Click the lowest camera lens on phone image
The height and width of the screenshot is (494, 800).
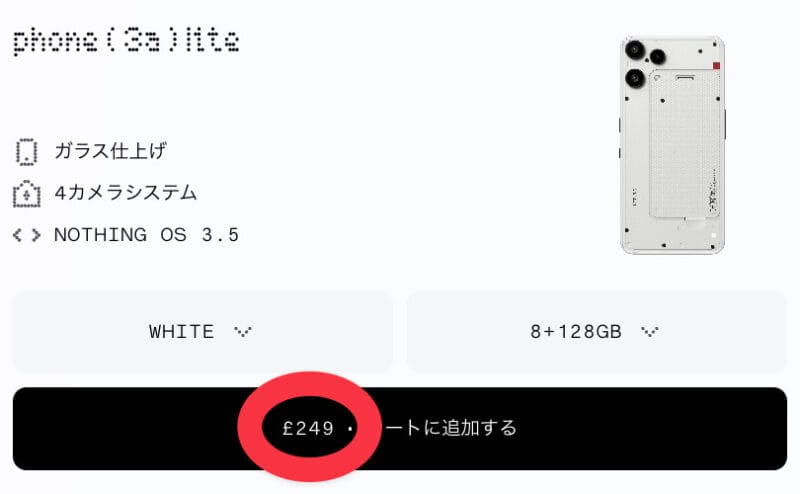(x=635, y=79)
